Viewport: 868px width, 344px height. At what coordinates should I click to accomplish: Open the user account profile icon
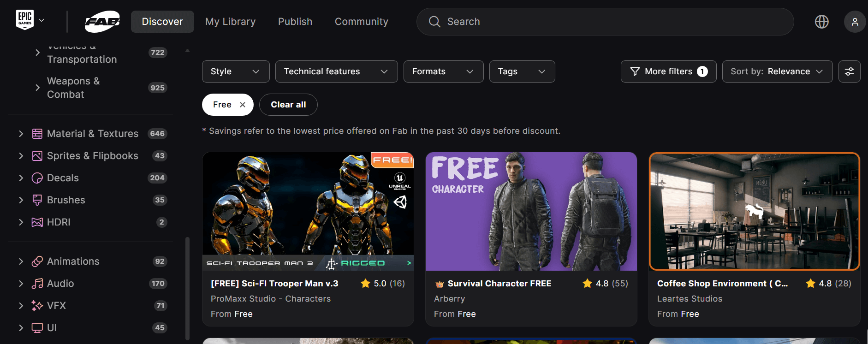click(x=855, y=22)
